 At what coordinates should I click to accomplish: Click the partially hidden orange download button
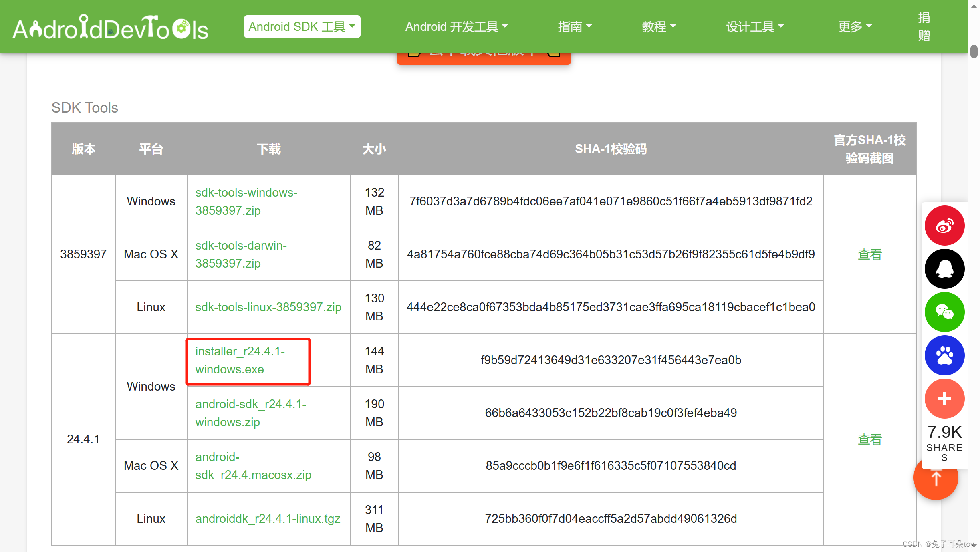point(484,58)
